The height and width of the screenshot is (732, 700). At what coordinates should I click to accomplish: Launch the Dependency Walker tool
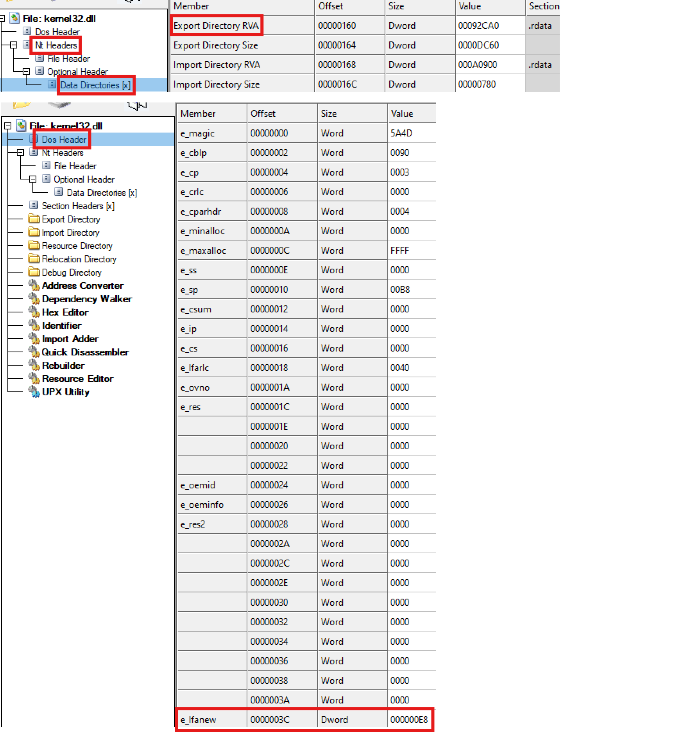point(87,299)
